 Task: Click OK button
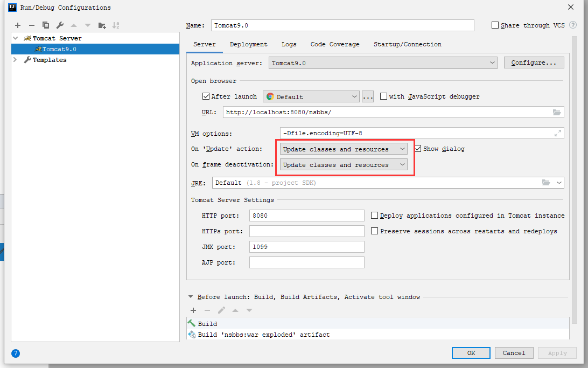click(471, 353)
